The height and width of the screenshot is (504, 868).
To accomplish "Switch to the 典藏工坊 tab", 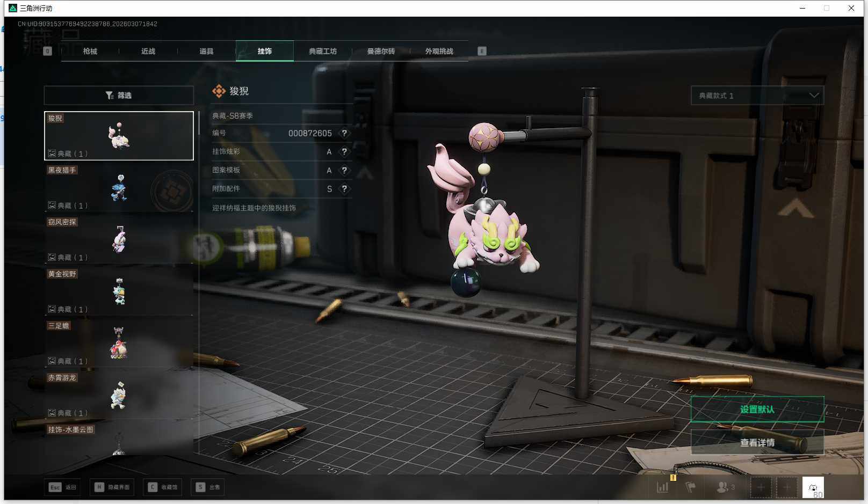I will click(x=323, y=52).
